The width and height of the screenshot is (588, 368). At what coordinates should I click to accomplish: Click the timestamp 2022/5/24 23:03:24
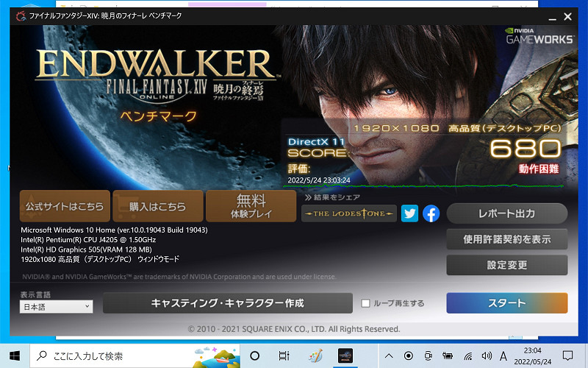[319, 180]
